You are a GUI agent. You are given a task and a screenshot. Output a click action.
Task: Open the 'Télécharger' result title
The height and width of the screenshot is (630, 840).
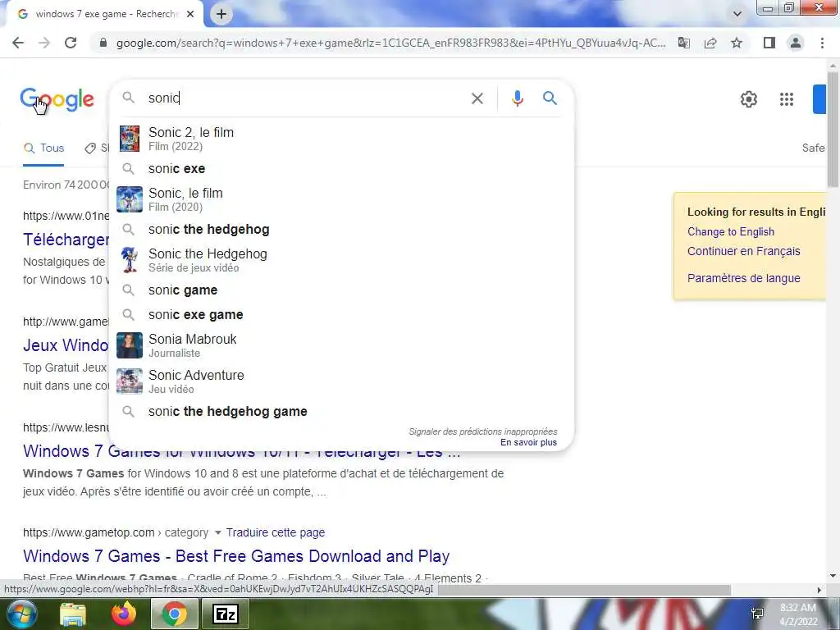(x=66, y=240)
